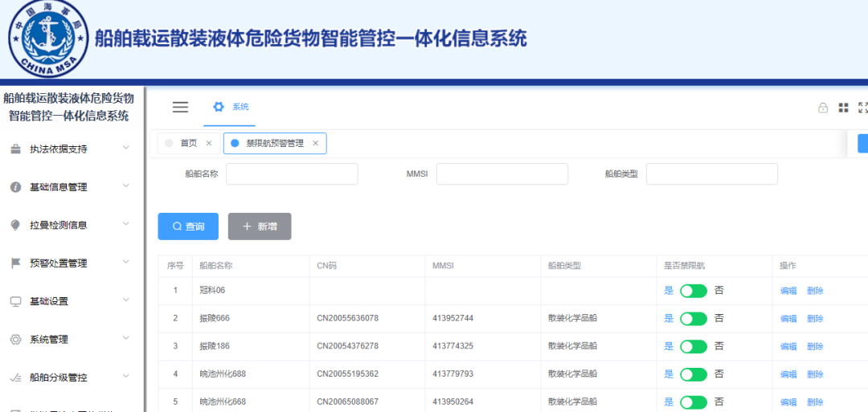Click the gear icon beside 系统
The image size is (868, 412).
(x=219, y=107)
